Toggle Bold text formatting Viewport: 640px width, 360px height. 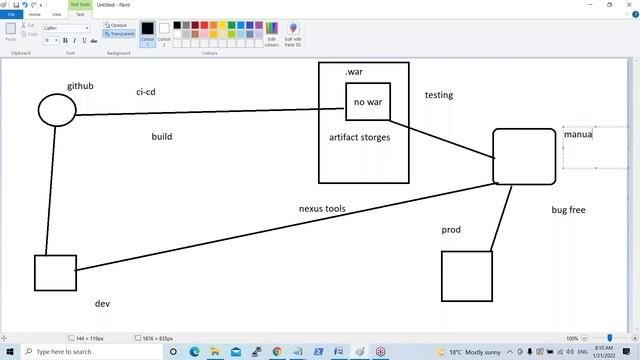tap(65, 40)
